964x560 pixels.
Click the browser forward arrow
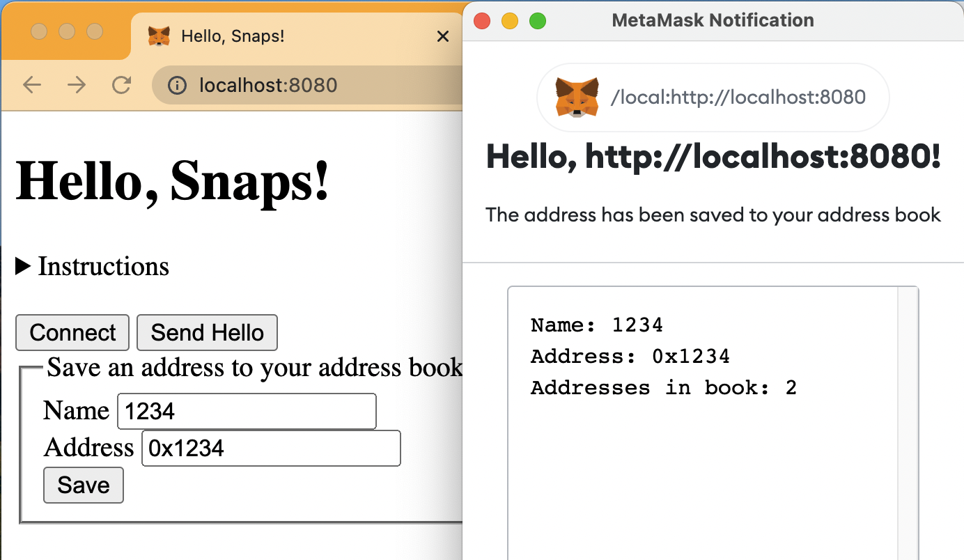(x=77, y=85)
